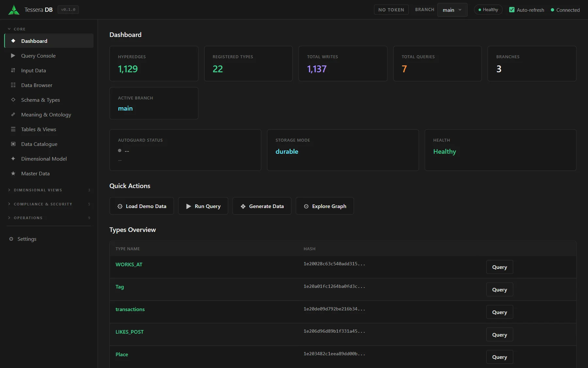588x368 pixels.
Task: Click Query button for Place row
Action: (499, 357)
